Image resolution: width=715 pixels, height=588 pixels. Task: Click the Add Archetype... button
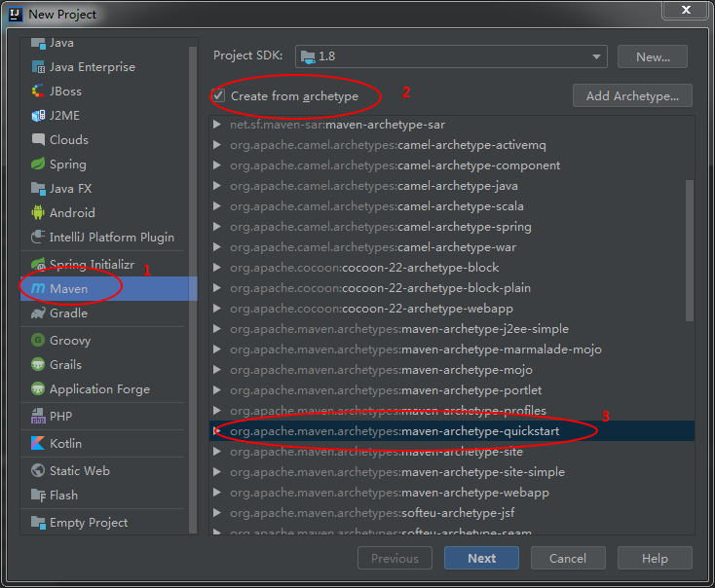click(632, 95)
